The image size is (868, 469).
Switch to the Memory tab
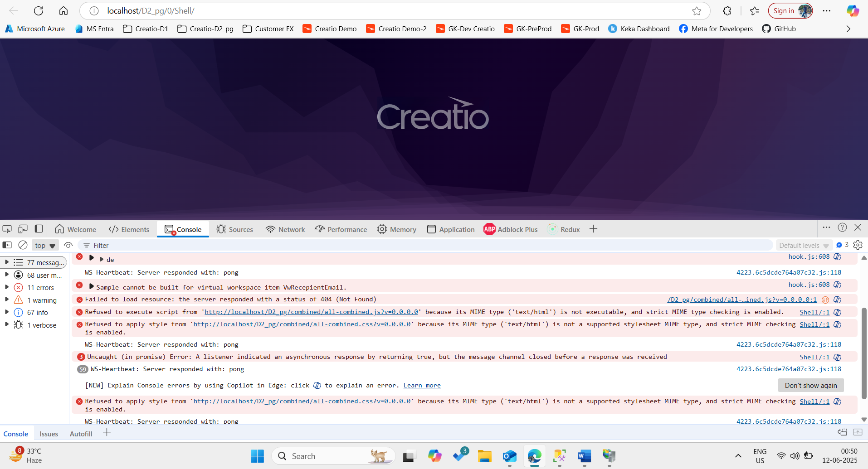[x=397, y=229]
